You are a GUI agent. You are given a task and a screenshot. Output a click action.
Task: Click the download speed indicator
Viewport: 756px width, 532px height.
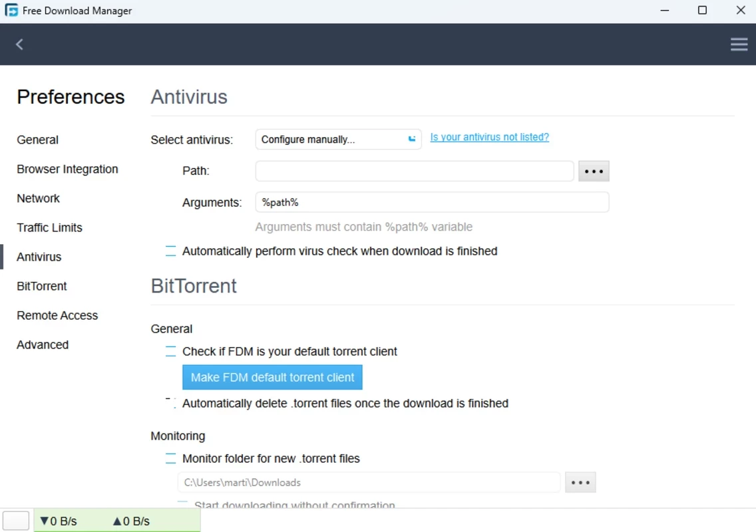click(x=59, y=521)
